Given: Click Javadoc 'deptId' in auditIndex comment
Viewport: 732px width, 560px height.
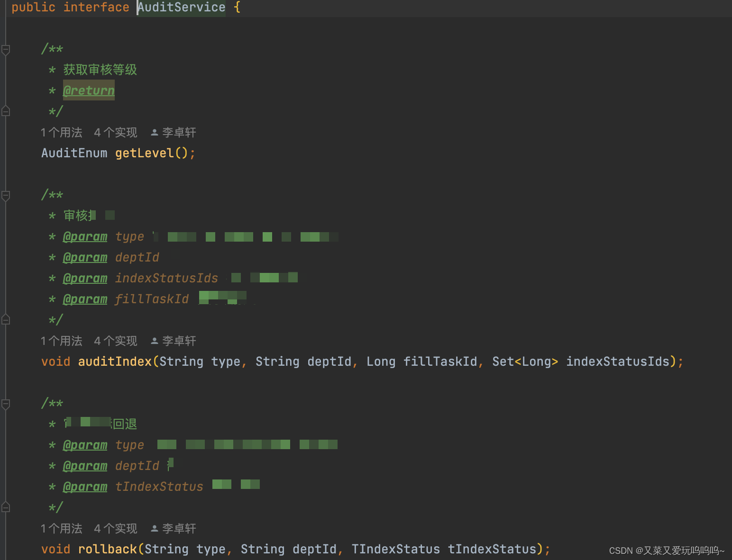Looking at the screenshot, I should click(x=137, y=257).
